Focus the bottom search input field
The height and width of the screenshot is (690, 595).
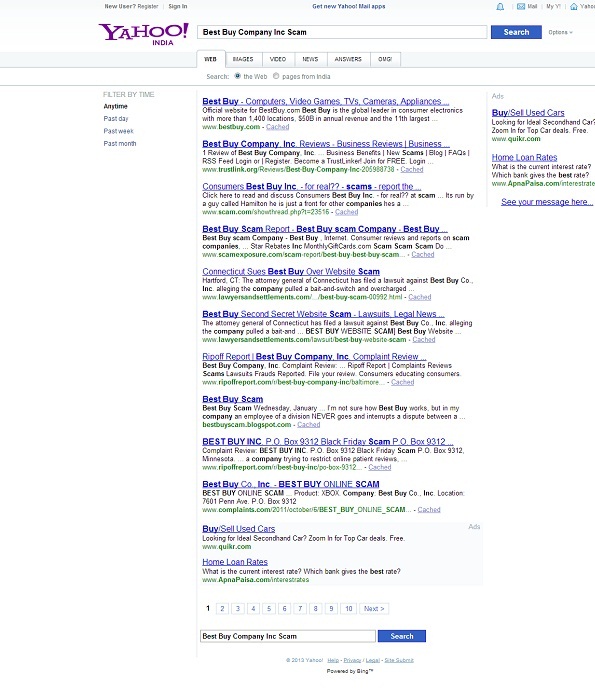click(288, 636)
